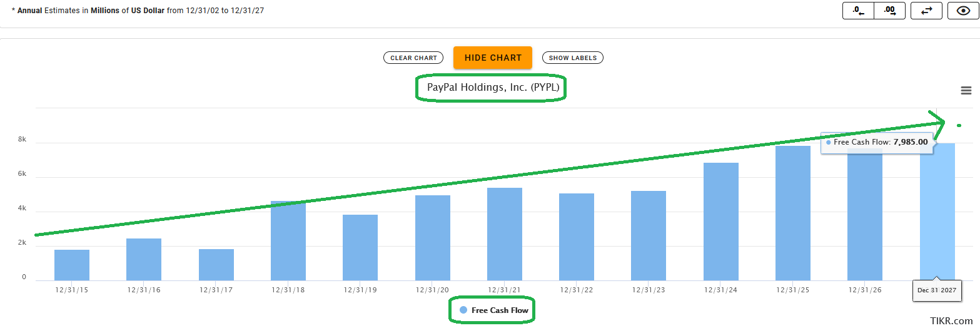
Task: Toggle the Free Cash Flow legend series
Action: (x=494, y=310)
